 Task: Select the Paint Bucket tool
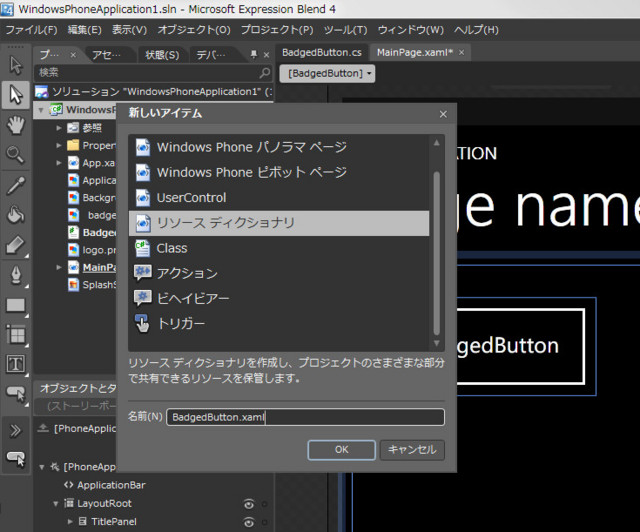16,215
